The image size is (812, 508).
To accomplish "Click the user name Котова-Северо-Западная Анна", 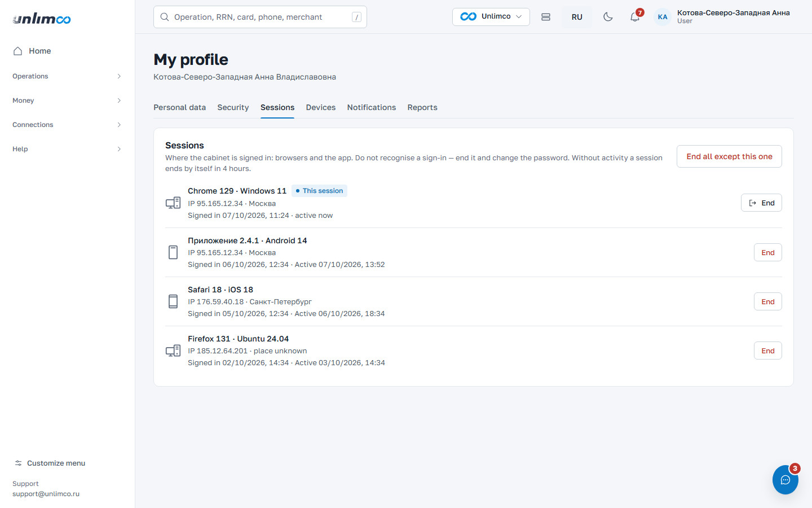I will (x=733, y=12).
